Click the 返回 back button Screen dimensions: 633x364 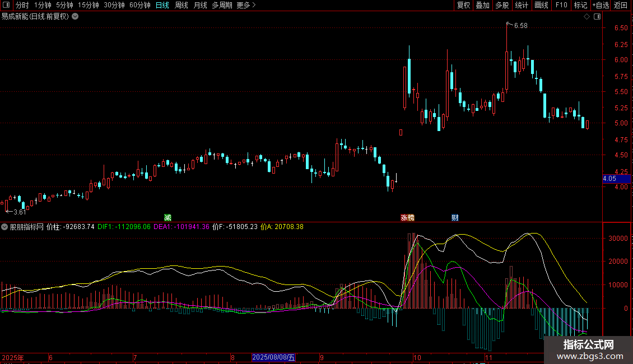621,5
